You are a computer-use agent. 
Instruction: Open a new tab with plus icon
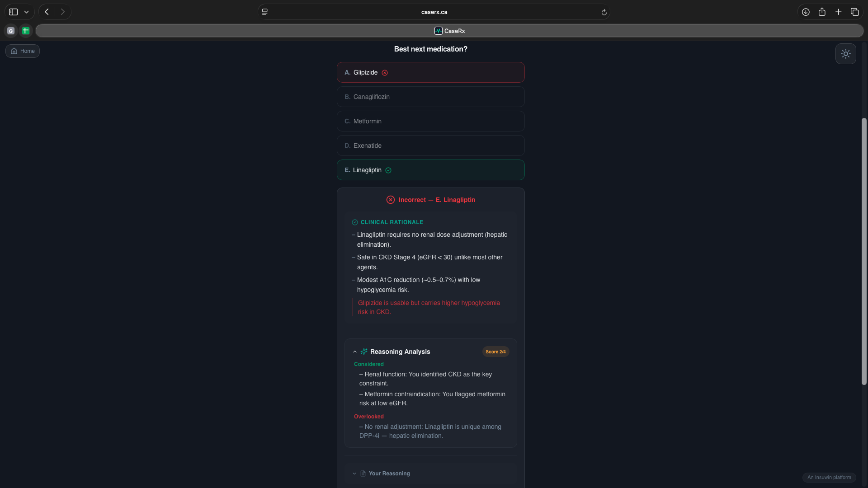pos(838,12)
